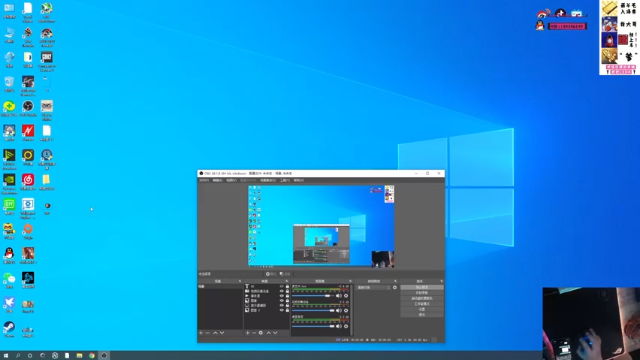Move selected scene down with arrow icon
The image size is (640, 360).
222,333
